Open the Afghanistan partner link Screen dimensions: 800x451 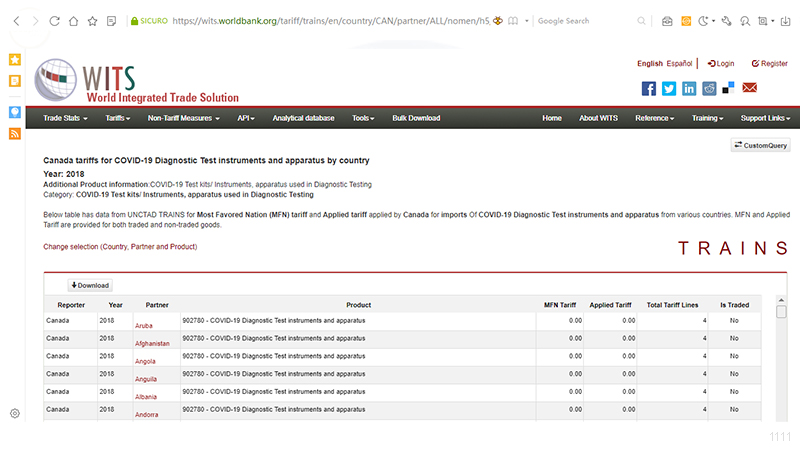(152, 343)
